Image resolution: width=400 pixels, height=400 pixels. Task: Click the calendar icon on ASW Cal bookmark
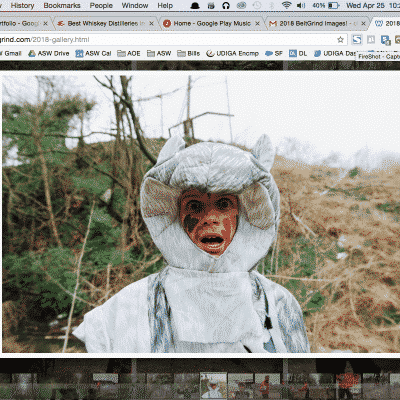pos(79,53)
